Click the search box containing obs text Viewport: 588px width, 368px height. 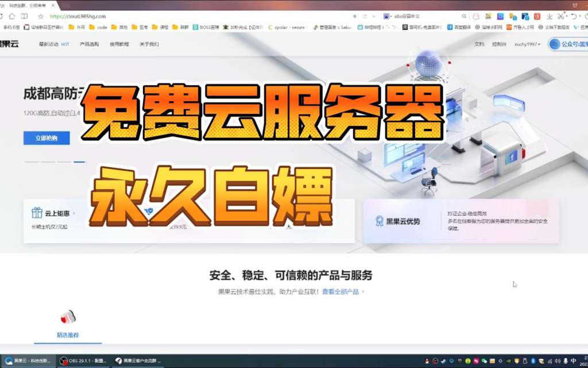coord(425,16)
